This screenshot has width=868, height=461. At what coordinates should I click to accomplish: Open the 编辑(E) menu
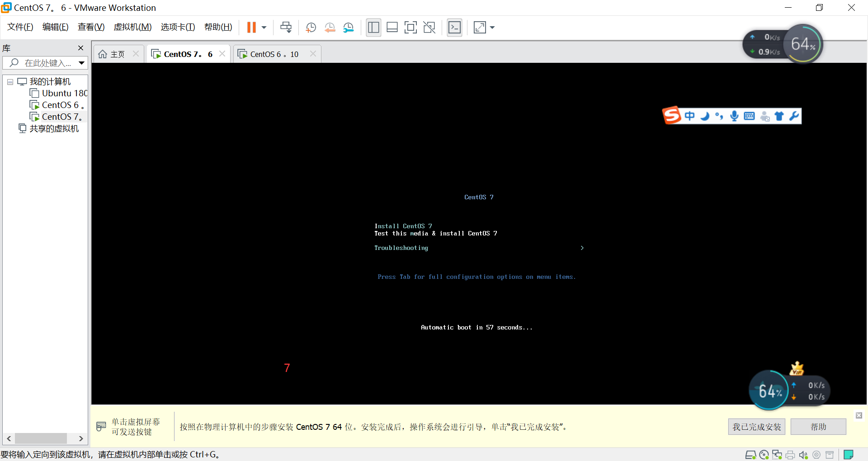(x=56, y=27)
